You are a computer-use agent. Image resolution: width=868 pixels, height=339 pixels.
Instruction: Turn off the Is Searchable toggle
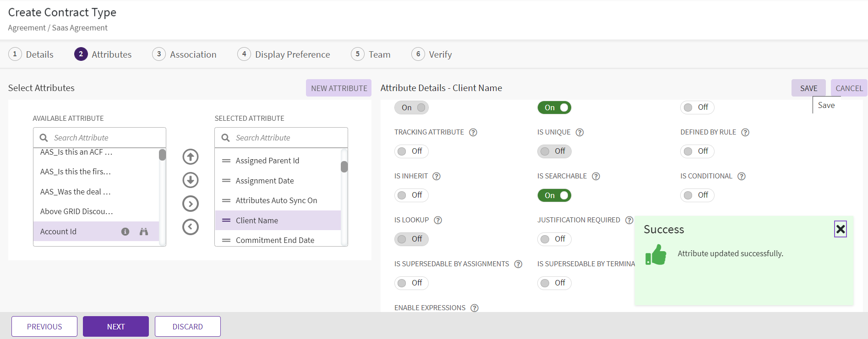coord(554,195)
